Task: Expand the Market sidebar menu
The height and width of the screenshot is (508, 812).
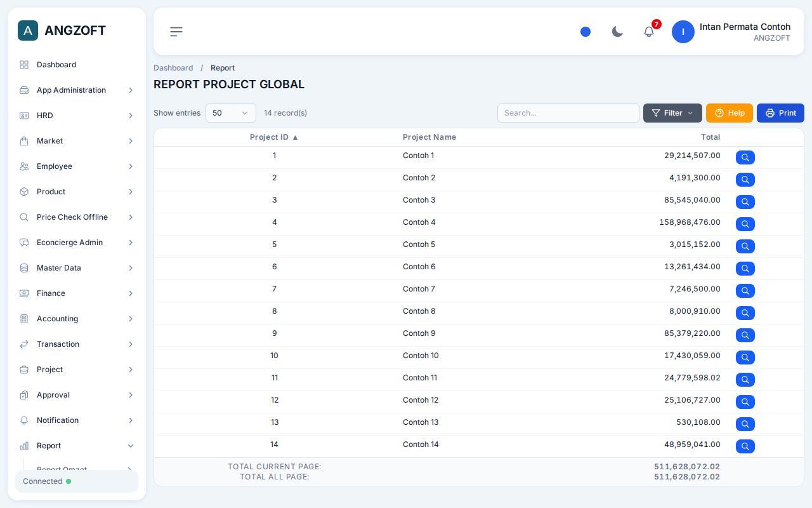Action: (x=77, y=141)
